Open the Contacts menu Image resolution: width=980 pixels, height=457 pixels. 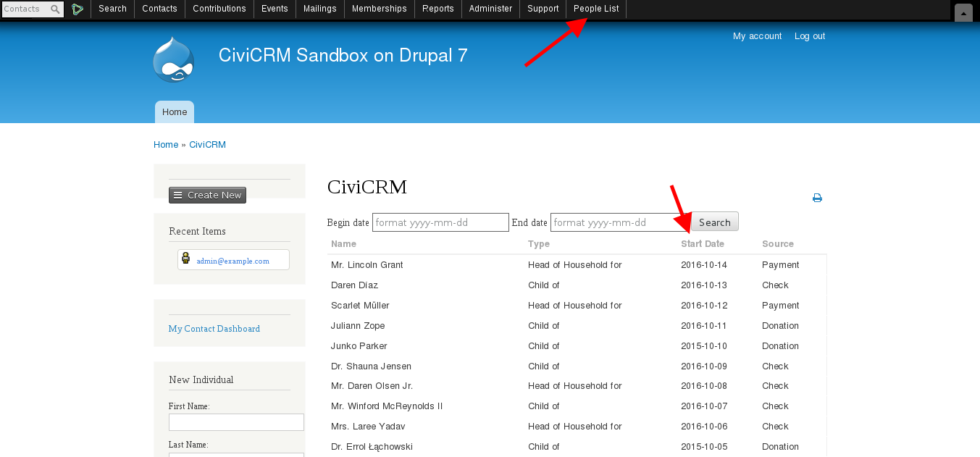tap(159, 9)
